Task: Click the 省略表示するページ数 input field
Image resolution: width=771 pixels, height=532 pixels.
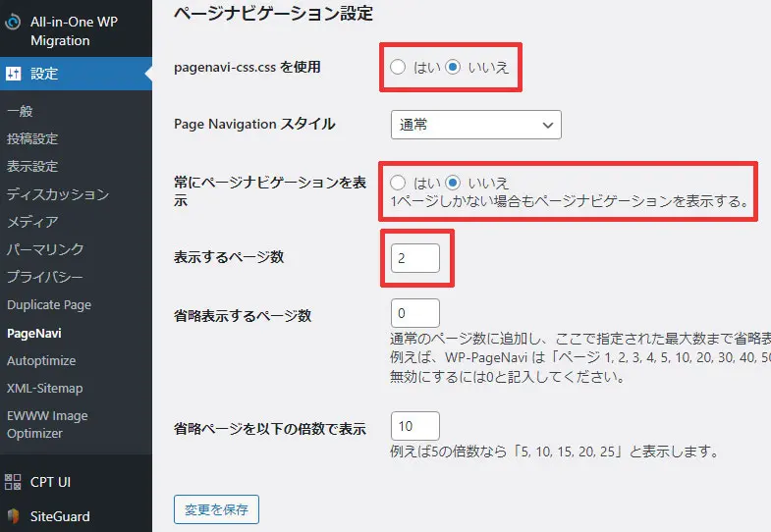Action: [x=415, y=313]
